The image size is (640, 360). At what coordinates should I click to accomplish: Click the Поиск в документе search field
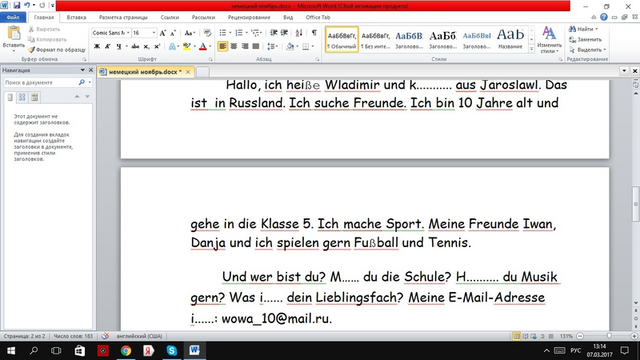[41, 82]
